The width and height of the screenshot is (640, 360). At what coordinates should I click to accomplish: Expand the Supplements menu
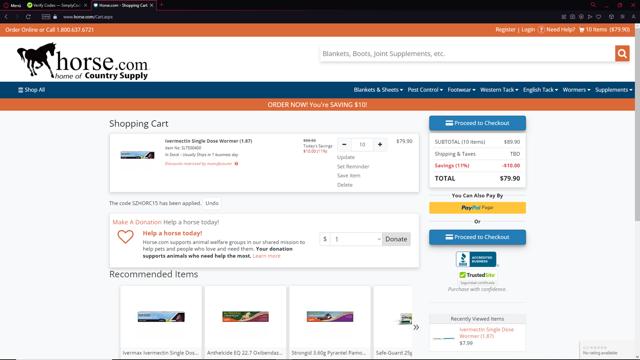(x=613, y=90)
